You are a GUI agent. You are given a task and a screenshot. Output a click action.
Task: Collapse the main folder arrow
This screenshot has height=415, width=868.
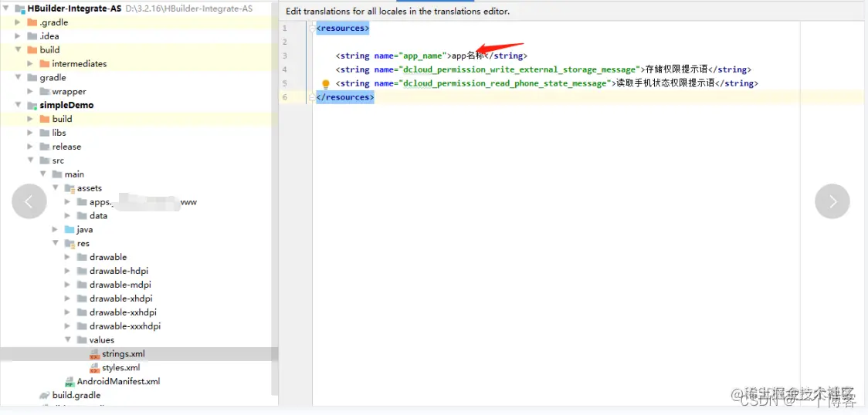pos(42,174)
